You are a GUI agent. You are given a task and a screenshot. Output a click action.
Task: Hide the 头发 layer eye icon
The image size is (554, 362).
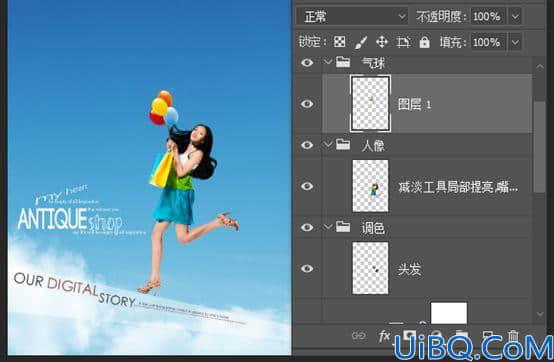307,268
